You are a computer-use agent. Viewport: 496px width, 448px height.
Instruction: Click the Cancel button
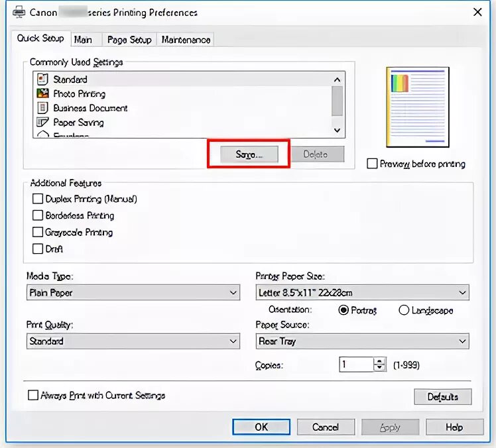click(x=326, y=427)
